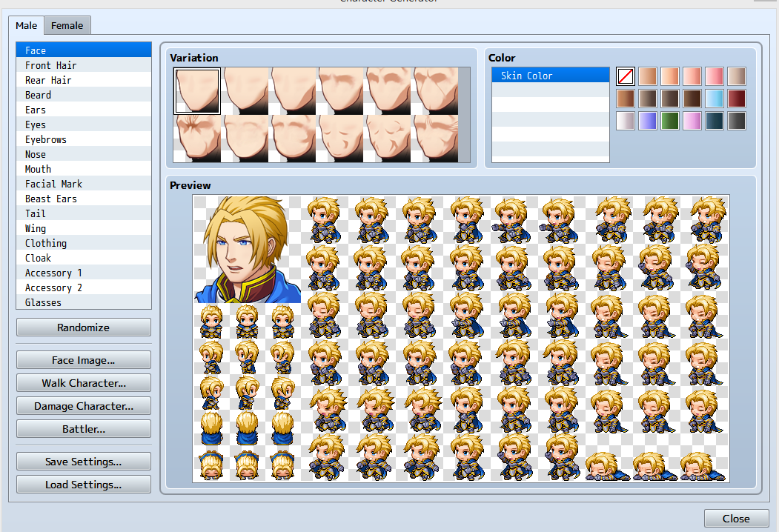Select the smooth first face variation thumbnail

pos(196,91)
